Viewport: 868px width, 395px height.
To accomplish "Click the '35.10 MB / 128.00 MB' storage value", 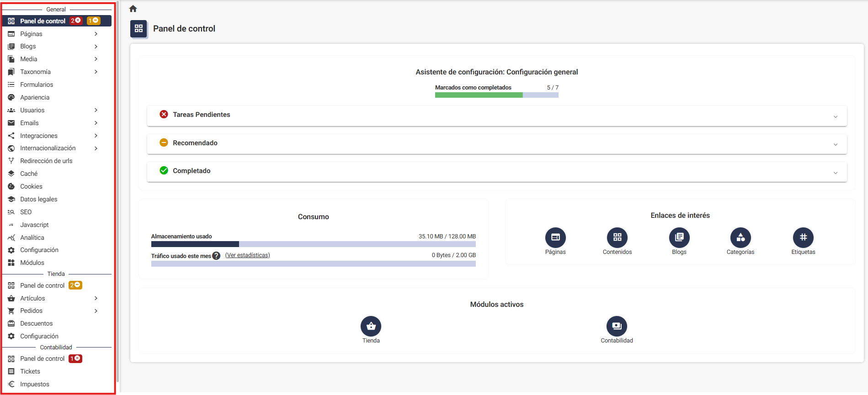I will tap(447, 237).
